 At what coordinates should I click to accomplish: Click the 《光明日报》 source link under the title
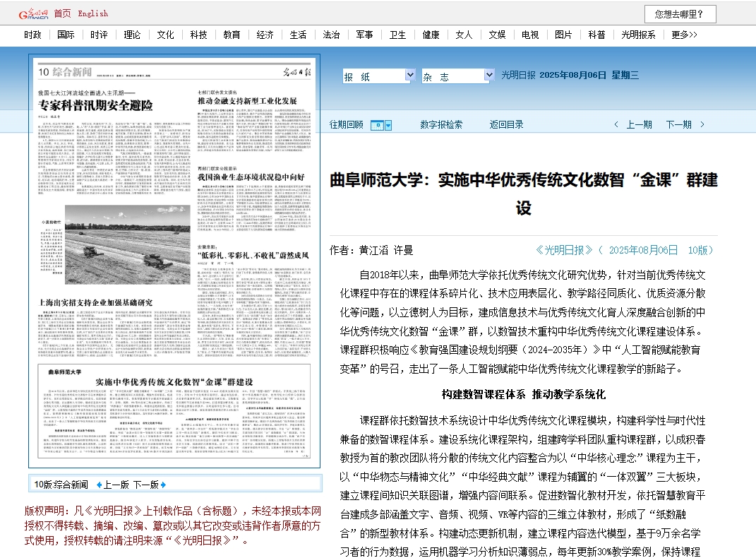pos(564,250)
